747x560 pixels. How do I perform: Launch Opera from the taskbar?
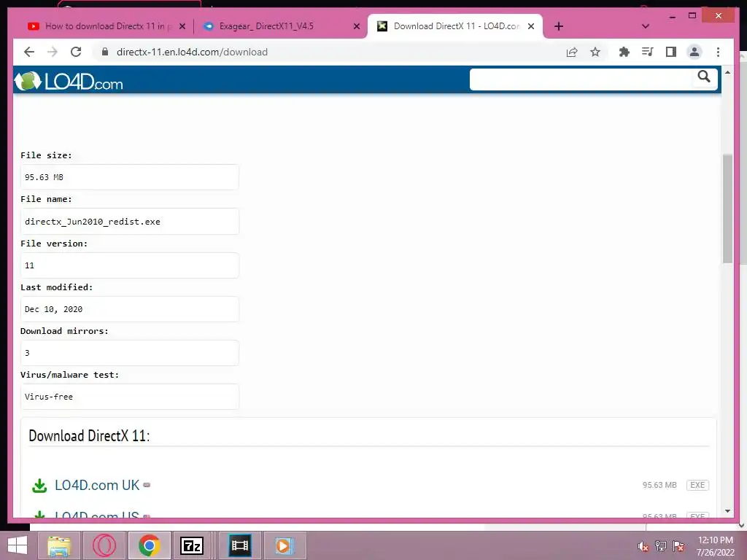pyautogui.click(x=104, y=545)
